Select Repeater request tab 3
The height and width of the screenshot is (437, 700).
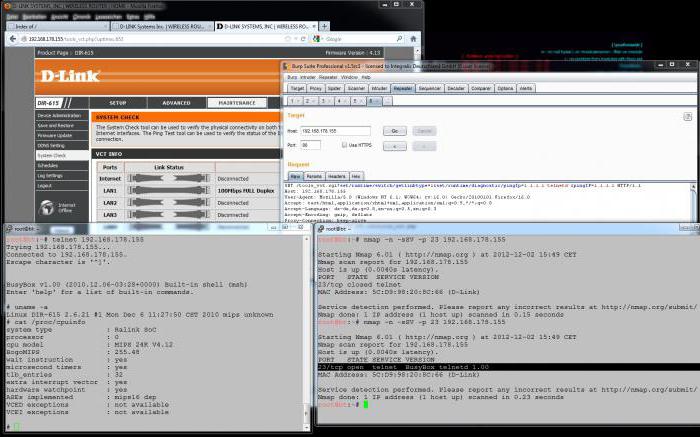click(325, 101)
